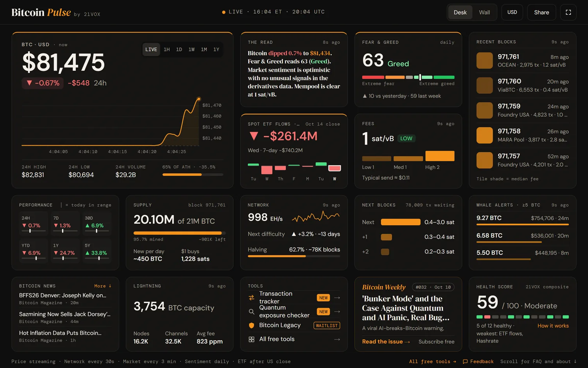This screenshot has width=588, height=368.
Task: Select the LIVE chart range
Action: pos(151,49)
